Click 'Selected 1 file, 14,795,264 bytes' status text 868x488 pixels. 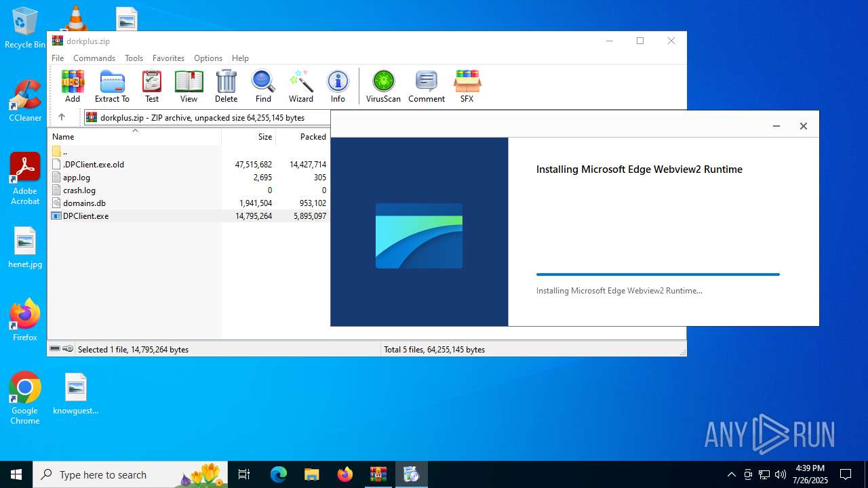133,350
